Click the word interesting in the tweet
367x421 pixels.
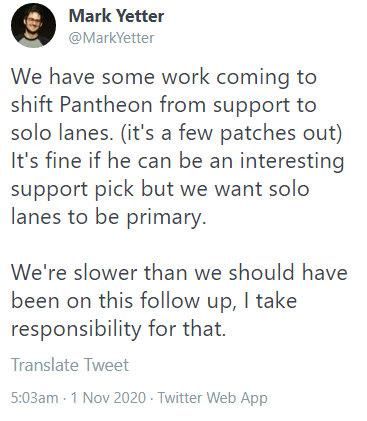[292, 162]
